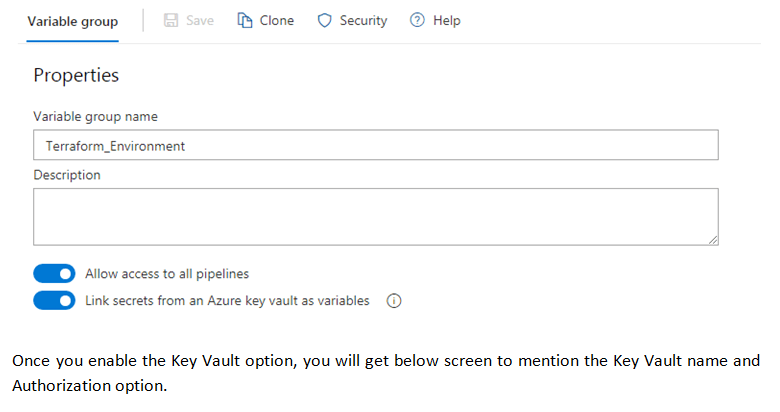Image resolution: width=780 pixels, height=412 pixels.
Task: Click the 'Allow access to all pipelines' label
Action: tap(167, 274)
